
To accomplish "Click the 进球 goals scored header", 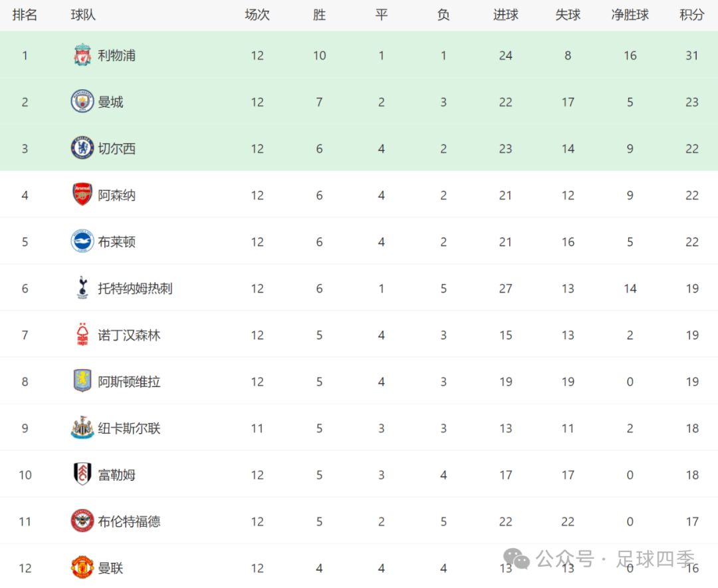I will pos(505,15).
